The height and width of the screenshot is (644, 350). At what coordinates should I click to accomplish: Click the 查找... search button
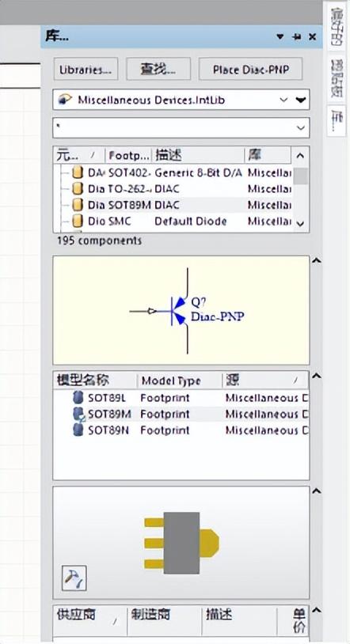[158, 69]
